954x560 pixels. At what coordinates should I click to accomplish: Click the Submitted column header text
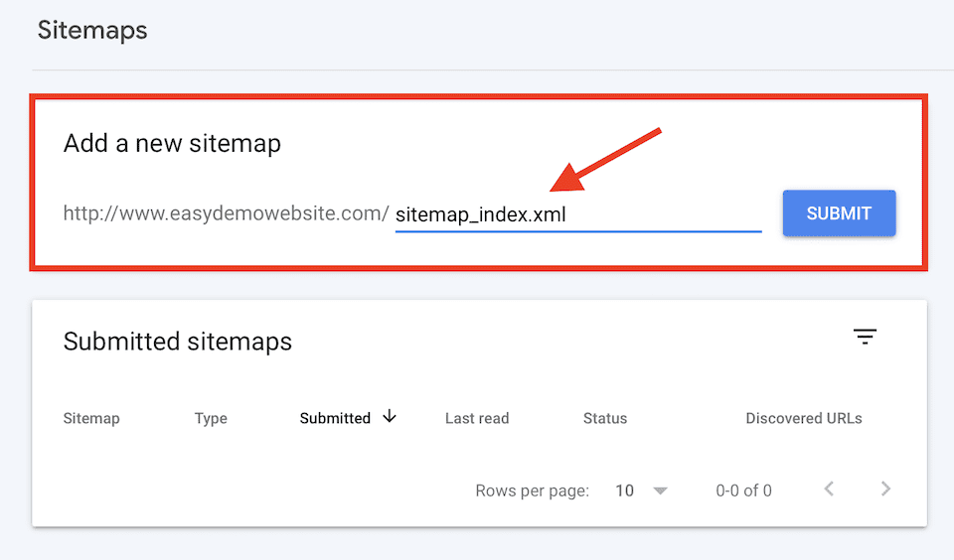click(335, 418)
